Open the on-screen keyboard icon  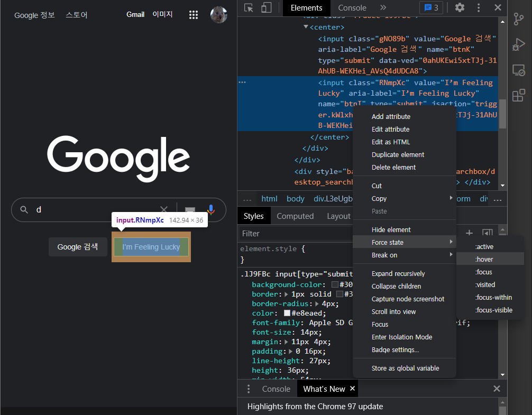point(190,209)
